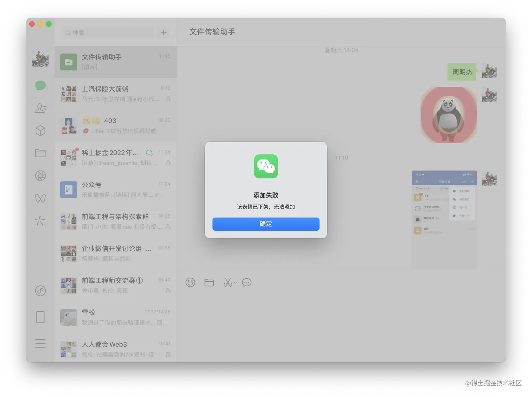This screenshot has height=397, width=532.
Task: Select the 前端工程与架构探索群 chat
Action: click(x=116, y=222)
